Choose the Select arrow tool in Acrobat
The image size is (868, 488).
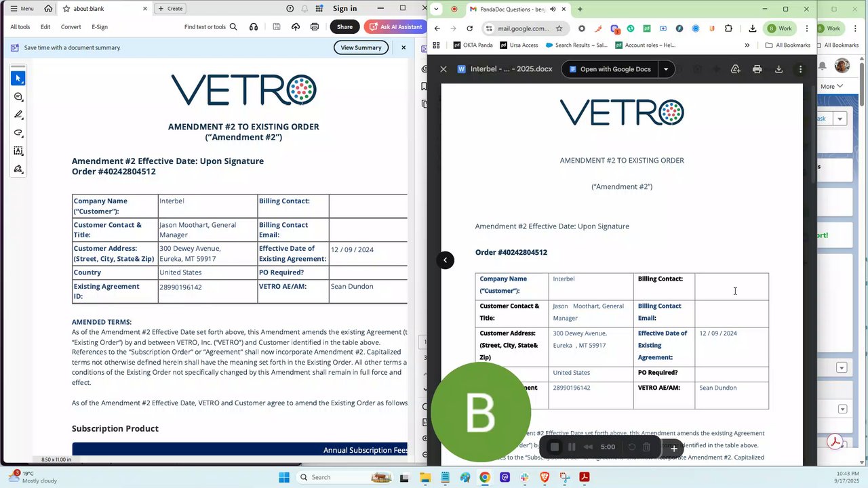[x=18, y=79]
